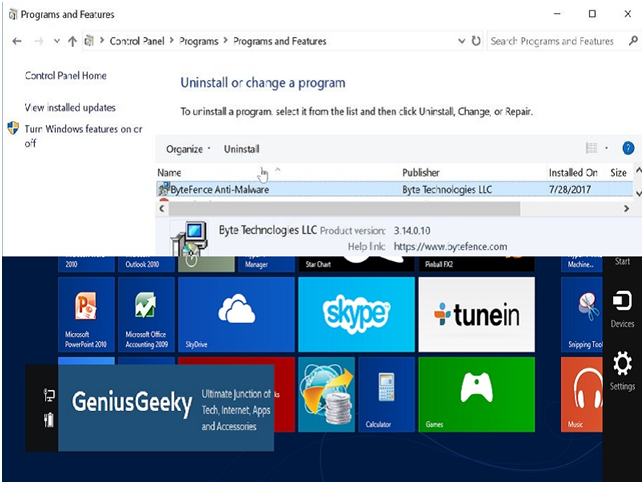Open the Calculator tile
644x484 pixels.
(386, 394)
